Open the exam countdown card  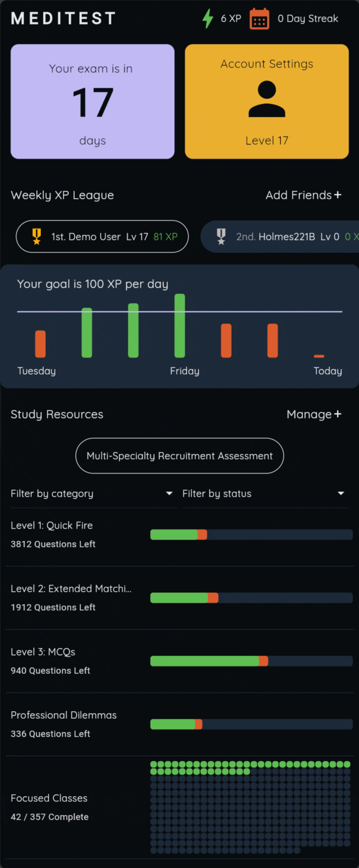pos(93,101)
